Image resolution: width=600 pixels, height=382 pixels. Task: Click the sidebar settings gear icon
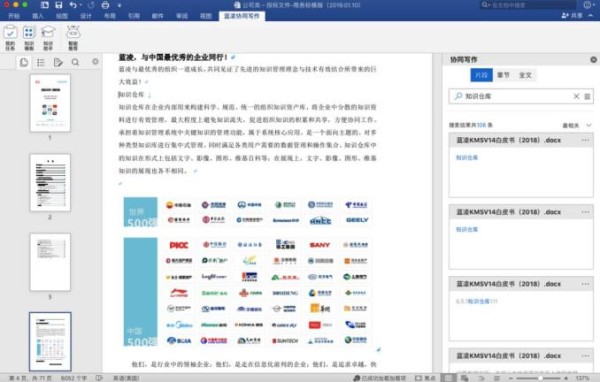[95, 61]
